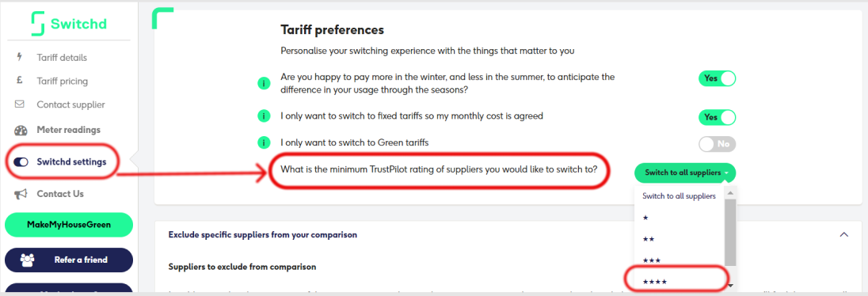868x296 pixels.
Task: Click the info icon beside the seasonal payment question
Action: click(264, 84)
